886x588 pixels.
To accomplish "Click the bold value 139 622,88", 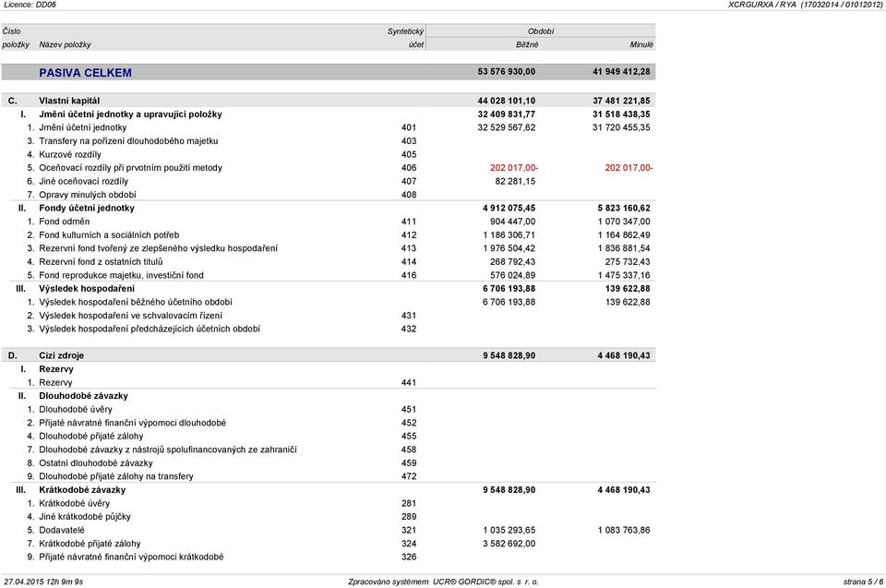I will point(628,289).
